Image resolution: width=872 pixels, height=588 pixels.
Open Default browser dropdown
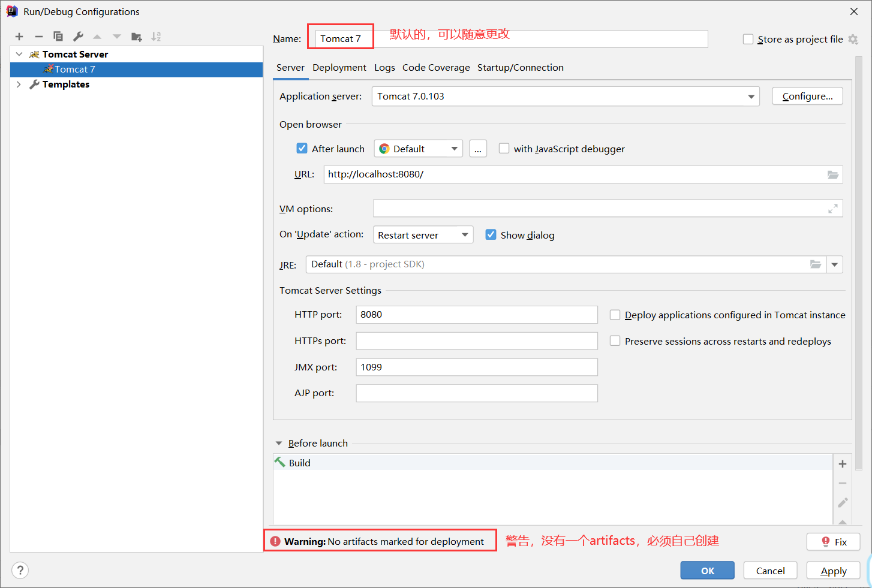pos(418,149)
